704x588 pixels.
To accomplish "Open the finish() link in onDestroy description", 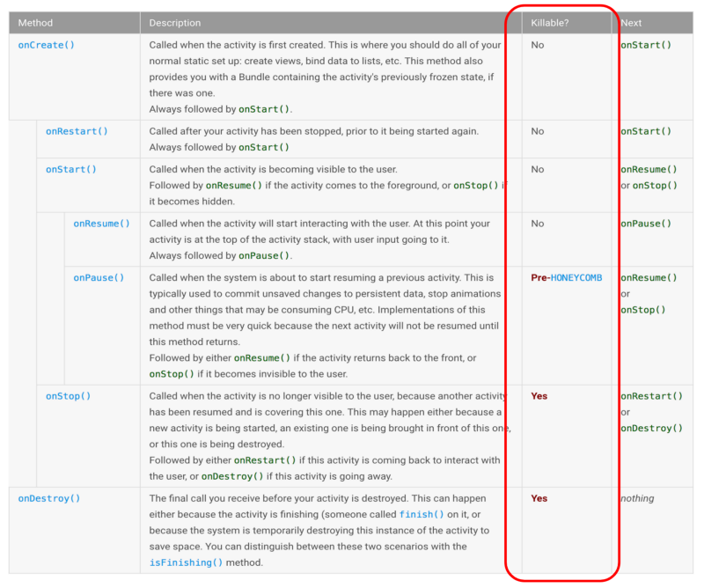I will (422, 514).
